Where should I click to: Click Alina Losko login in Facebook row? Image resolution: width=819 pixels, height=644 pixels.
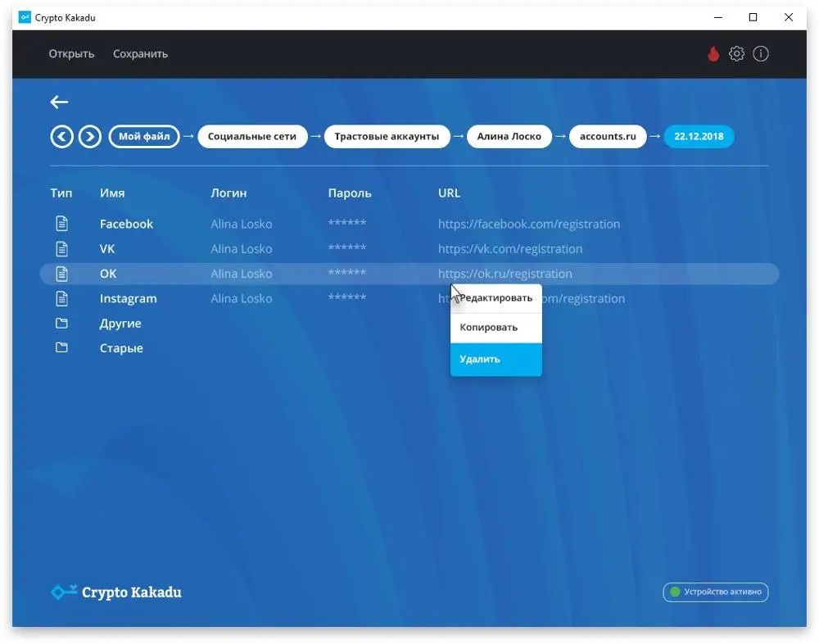(x=242, y=224)
